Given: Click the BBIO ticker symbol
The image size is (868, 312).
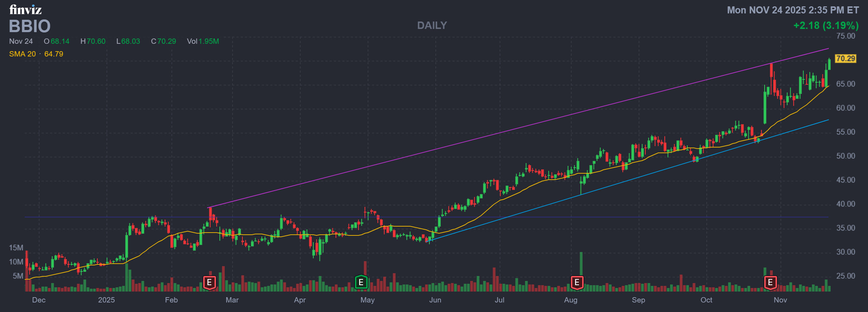Looking at the screenshot, I should 30,26.
